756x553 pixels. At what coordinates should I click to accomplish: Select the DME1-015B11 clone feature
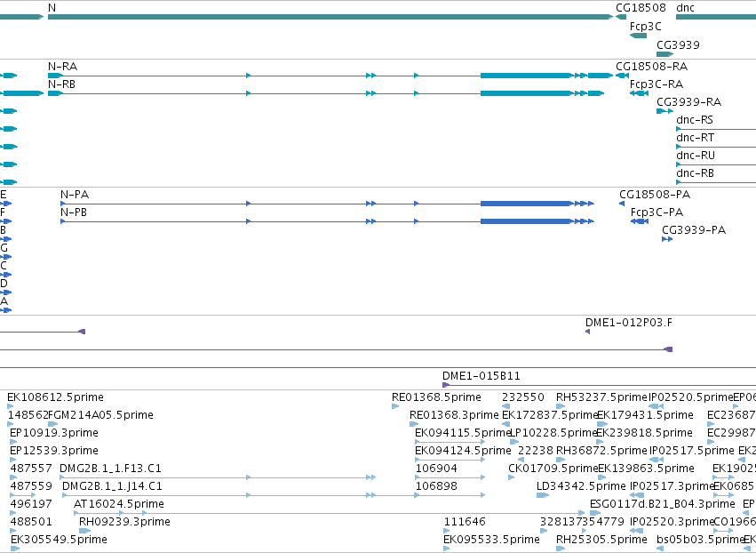600,385
